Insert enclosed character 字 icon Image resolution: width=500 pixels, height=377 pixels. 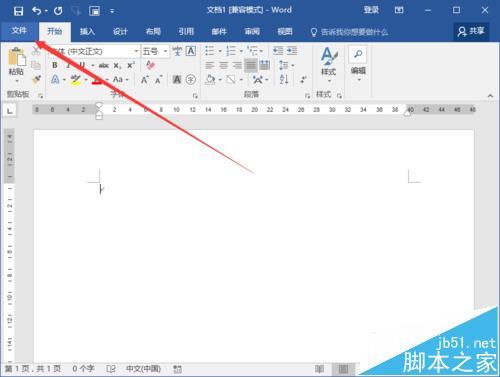pyautogui.click(x=191, y=79)
